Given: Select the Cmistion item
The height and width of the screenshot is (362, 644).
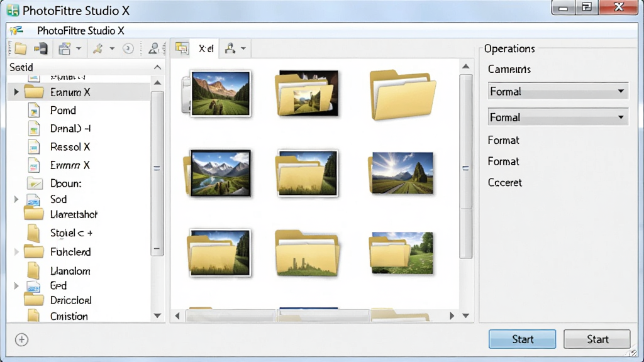Looking at the screenshot, I should click(69, 317).
